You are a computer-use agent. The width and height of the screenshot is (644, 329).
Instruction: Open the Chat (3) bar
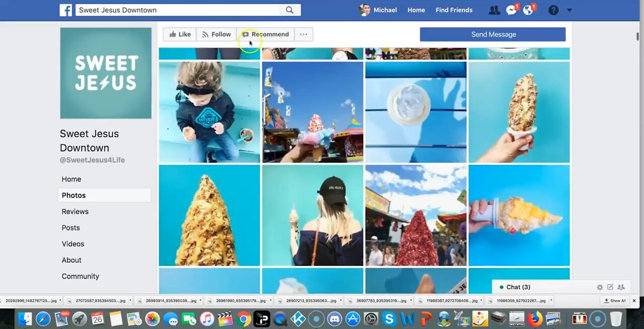(x=518, y=287)
